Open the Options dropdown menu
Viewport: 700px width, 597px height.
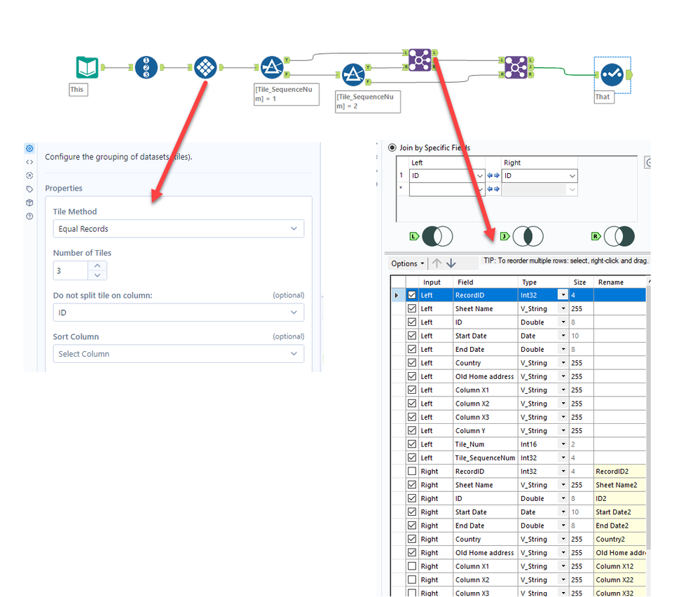tap(408, 263)
